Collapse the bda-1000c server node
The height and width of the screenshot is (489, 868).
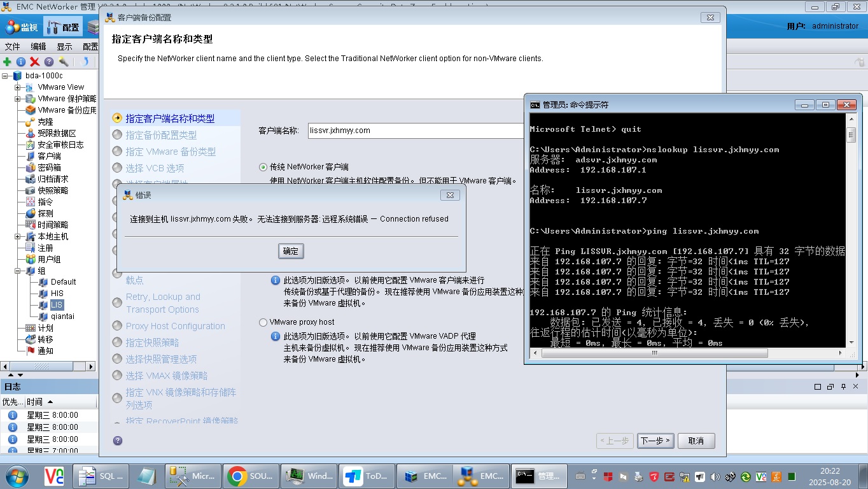coord(6,76)
